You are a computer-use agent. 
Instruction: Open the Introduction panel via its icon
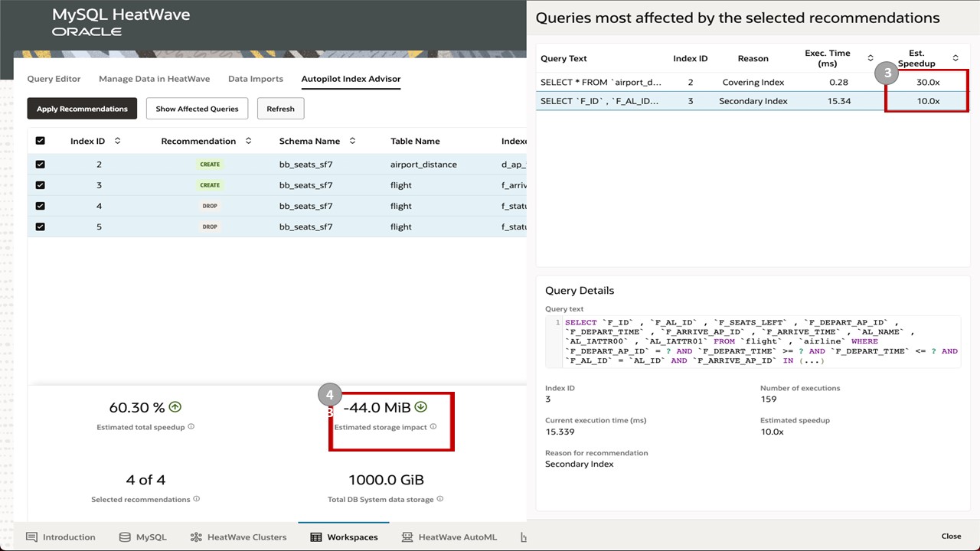31,536
